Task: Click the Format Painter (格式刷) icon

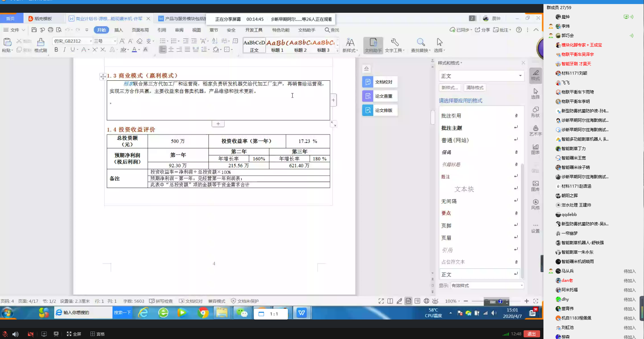Action: pos(40,42)
